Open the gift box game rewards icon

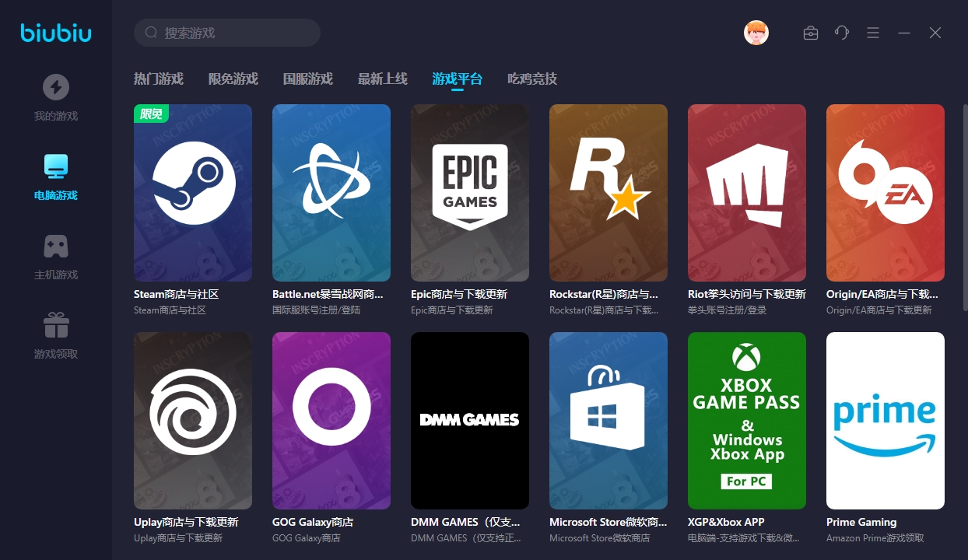(x=55, y=325)
